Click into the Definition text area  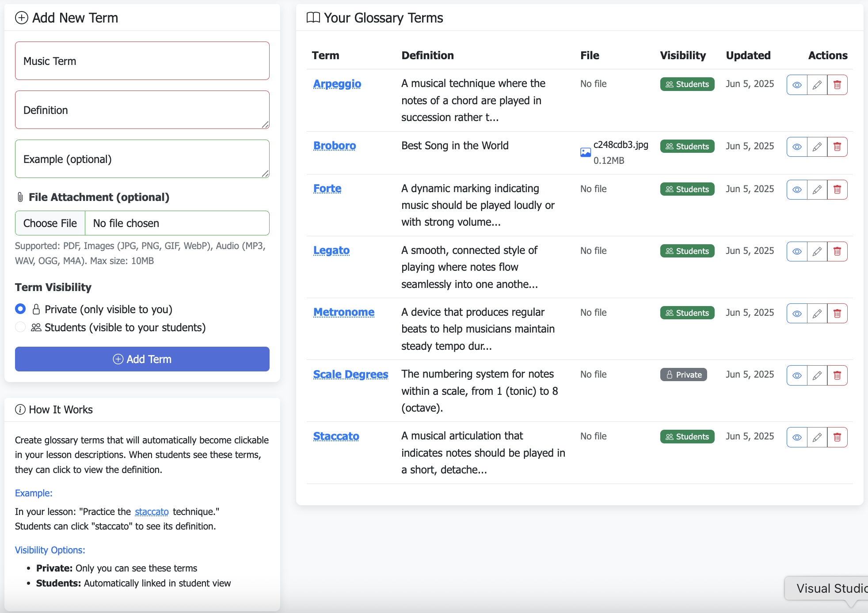pyautogui.click(x=142, y=110)
